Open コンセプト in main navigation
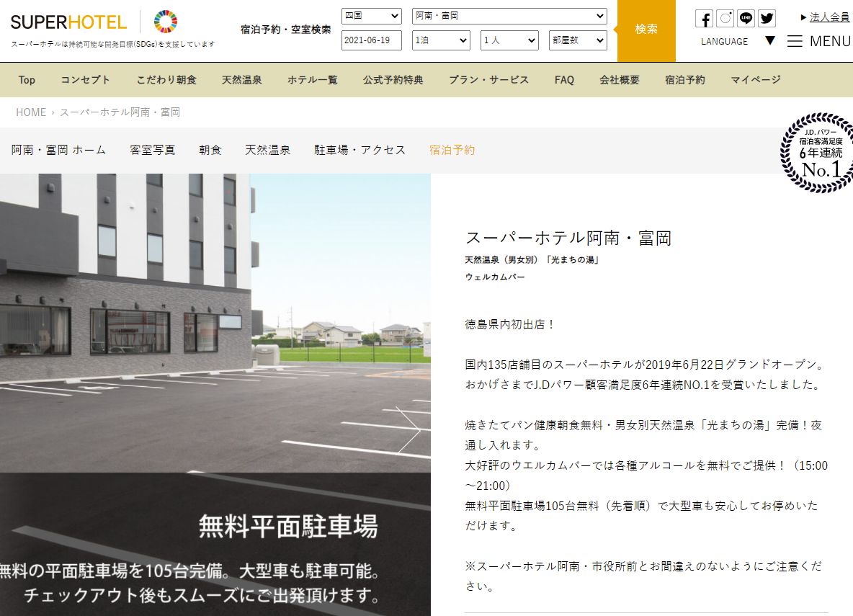 pyautogui.click(x=86, y=80)
